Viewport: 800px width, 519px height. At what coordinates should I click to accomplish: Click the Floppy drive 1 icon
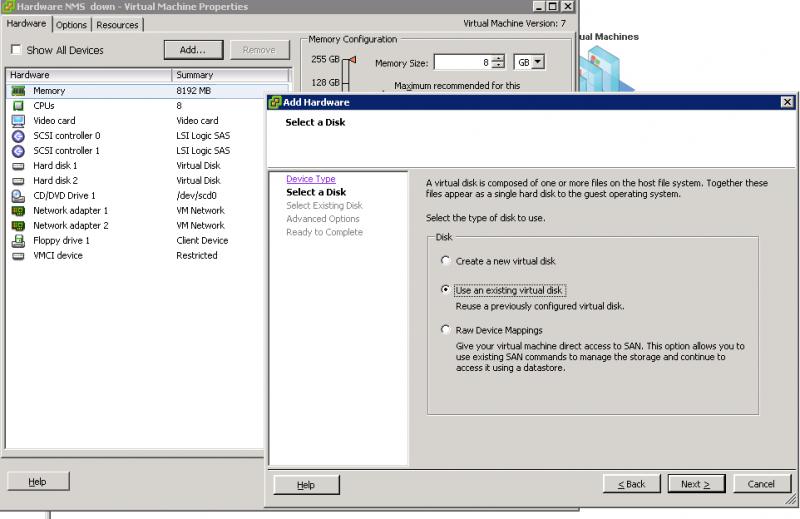coord(18,241)
